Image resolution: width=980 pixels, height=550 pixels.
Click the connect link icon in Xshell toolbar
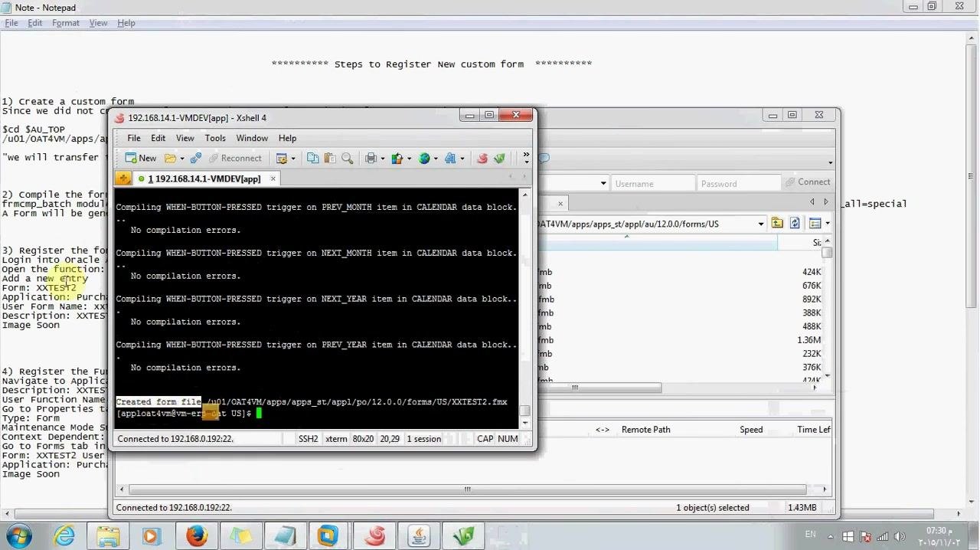pos(196,158)
